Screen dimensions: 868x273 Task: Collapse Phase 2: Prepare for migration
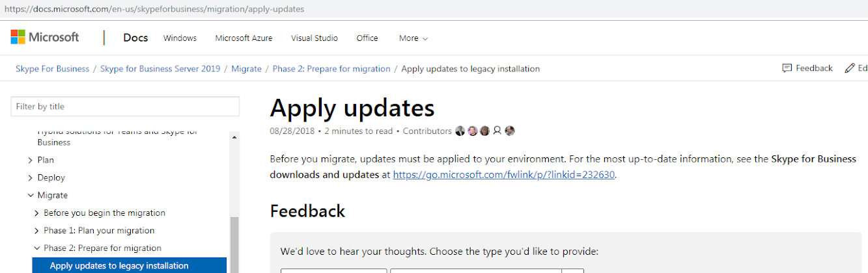[37, 248]
